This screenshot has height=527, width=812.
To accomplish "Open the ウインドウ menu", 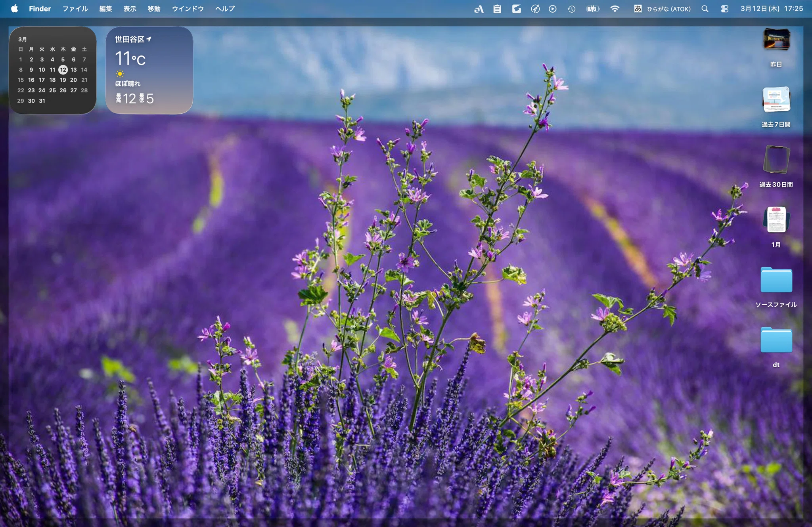I will [188, 9].
